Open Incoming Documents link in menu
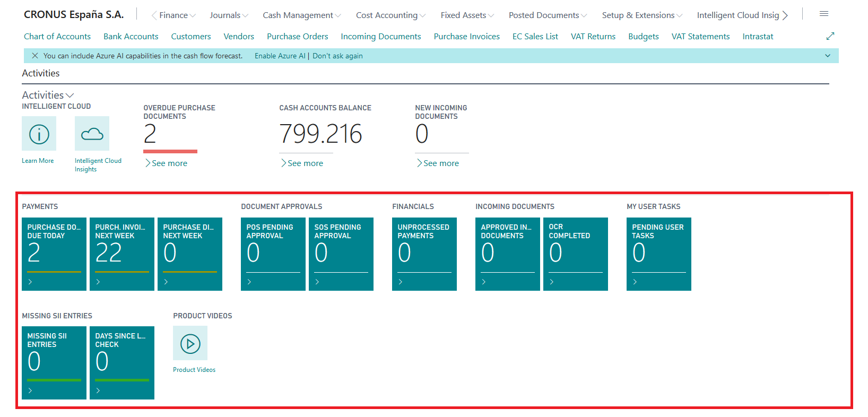Image resolution: width=868 pixels, height=417 pixels. pyautogui.click(x=381, y=37)
